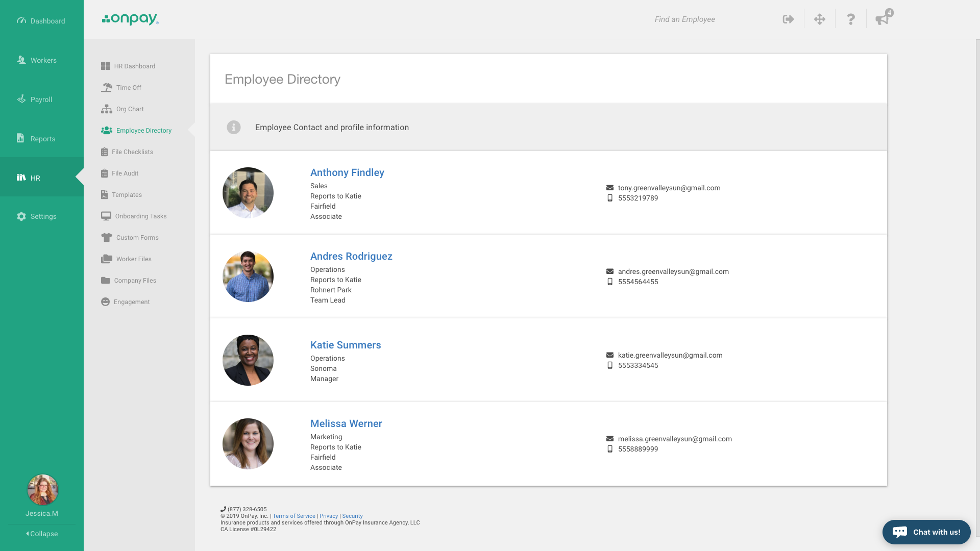Click the Engagement smiley icon

coord(106,302)
